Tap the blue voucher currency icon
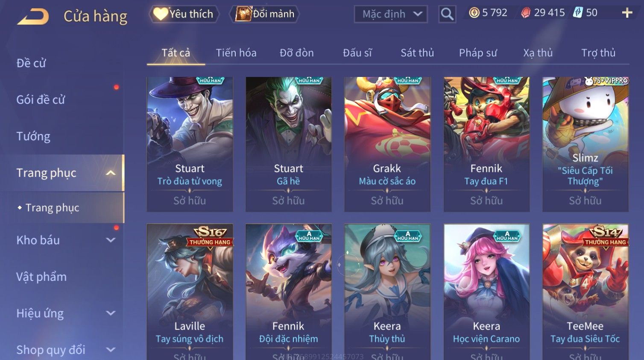644x360 pixels. (x=578, y=12)
